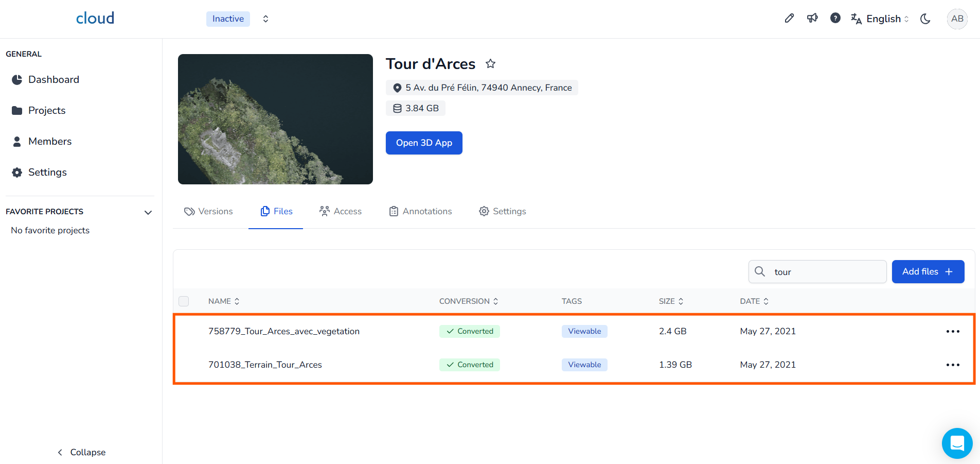Switch to the Versions tab
The image size is (980, 464).
point(208,211)
